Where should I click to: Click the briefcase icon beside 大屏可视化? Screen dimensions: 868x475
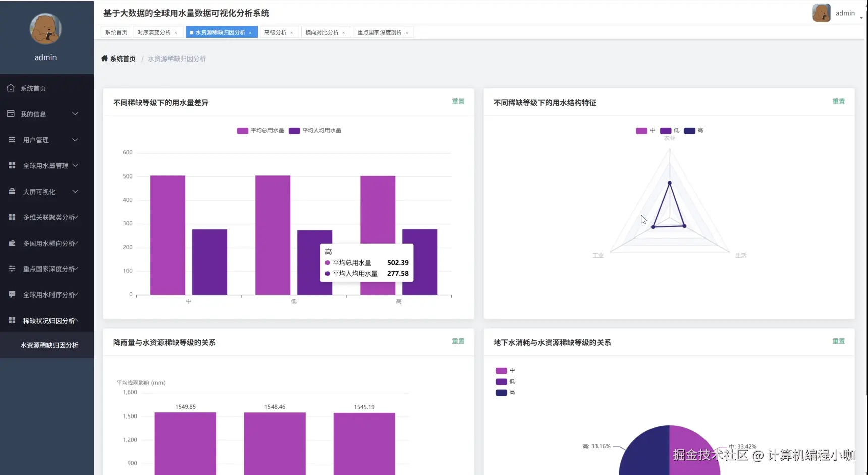pyautogui.click(x=12, y=191)
